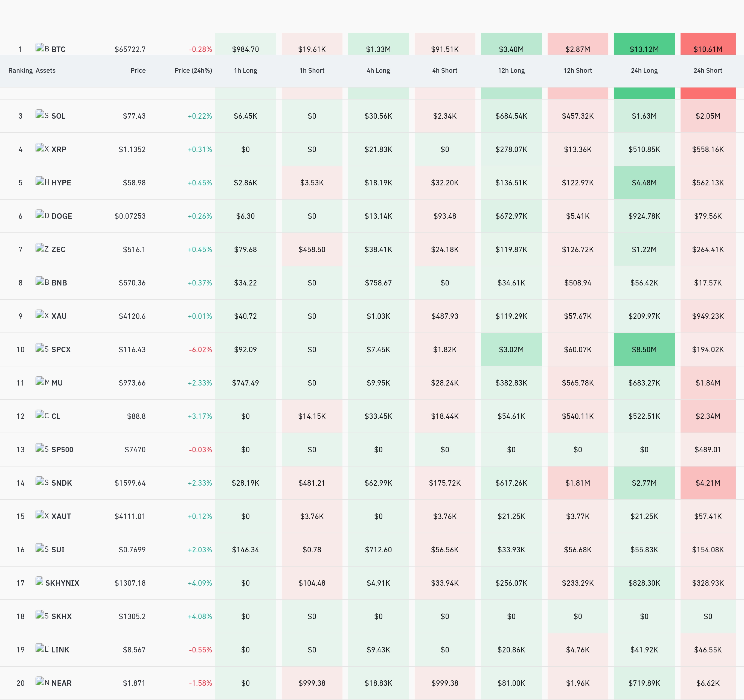
Task: Click the SPCX 24h change -6.02%
Action: [200, 349]
